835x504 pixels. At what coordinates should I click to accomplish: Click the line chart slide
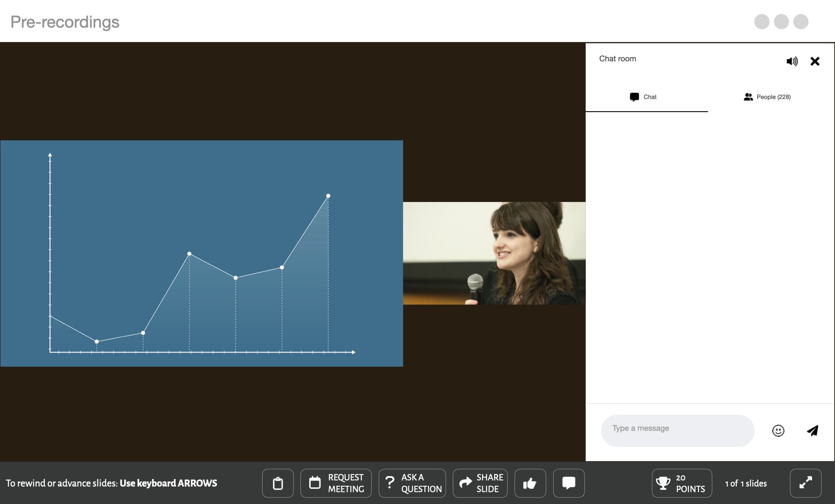point(202,253)
